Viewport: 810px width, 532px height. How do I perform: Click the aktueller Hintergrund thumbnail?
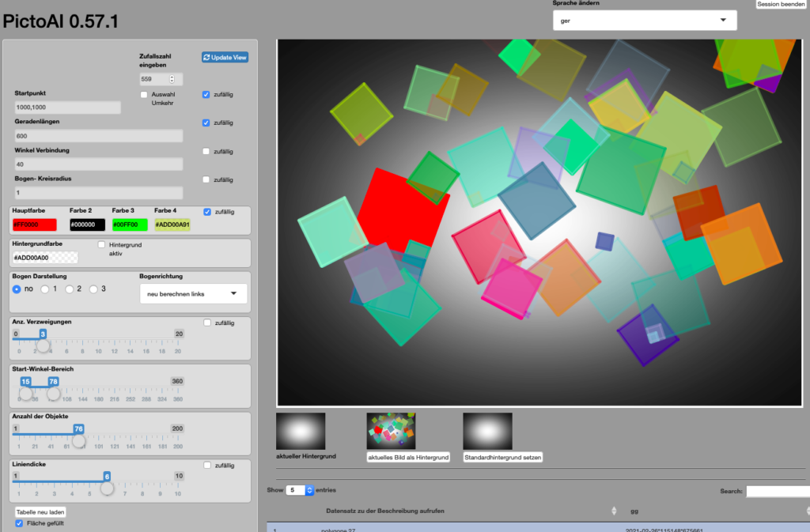(x=301, y=431)
